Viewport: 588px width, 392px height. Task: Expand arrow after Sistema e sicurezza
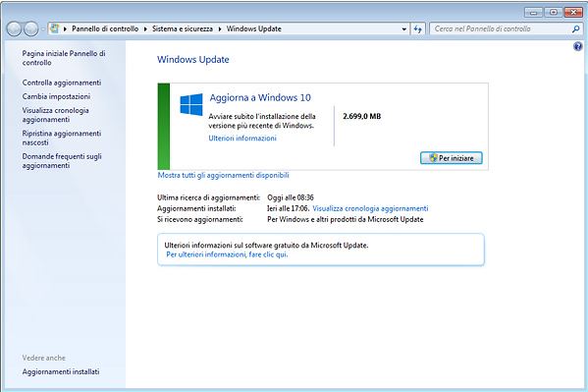click(220, 28)
